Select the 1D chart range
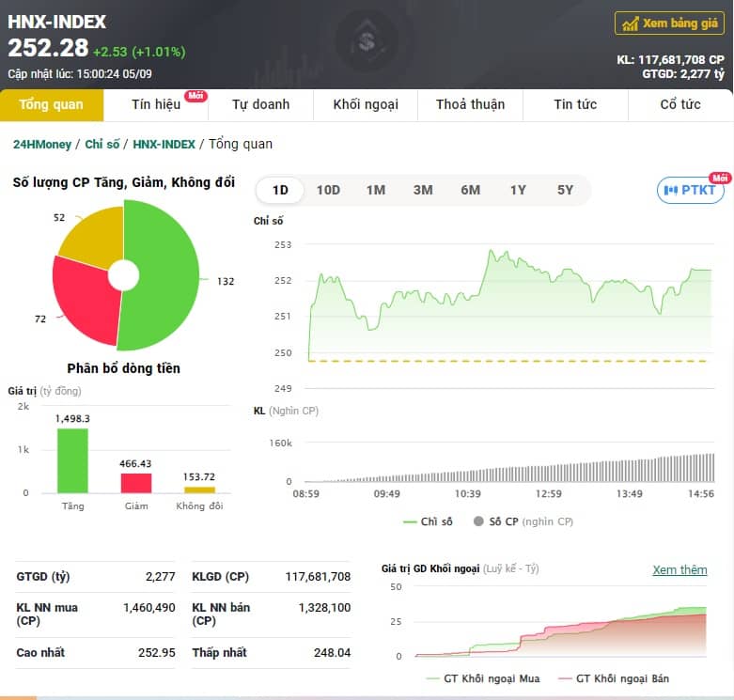 coord(280,190)
